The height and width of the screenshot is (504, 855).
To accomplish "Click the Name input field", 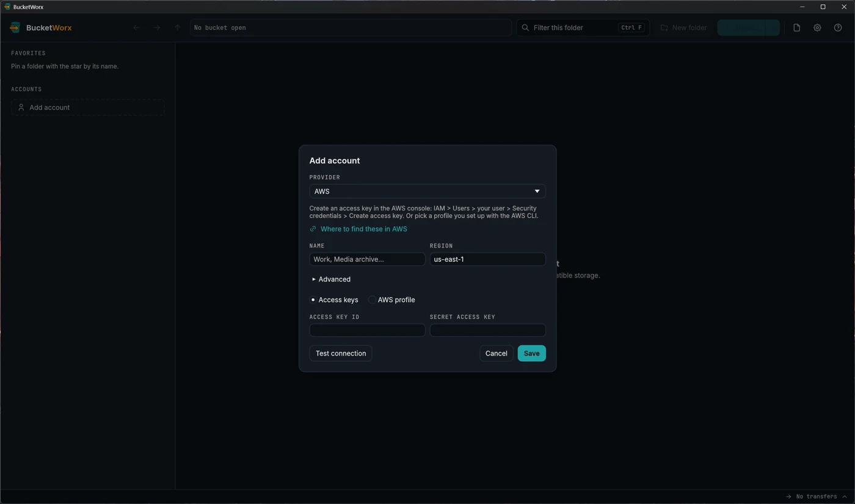I will pos(367,259).
